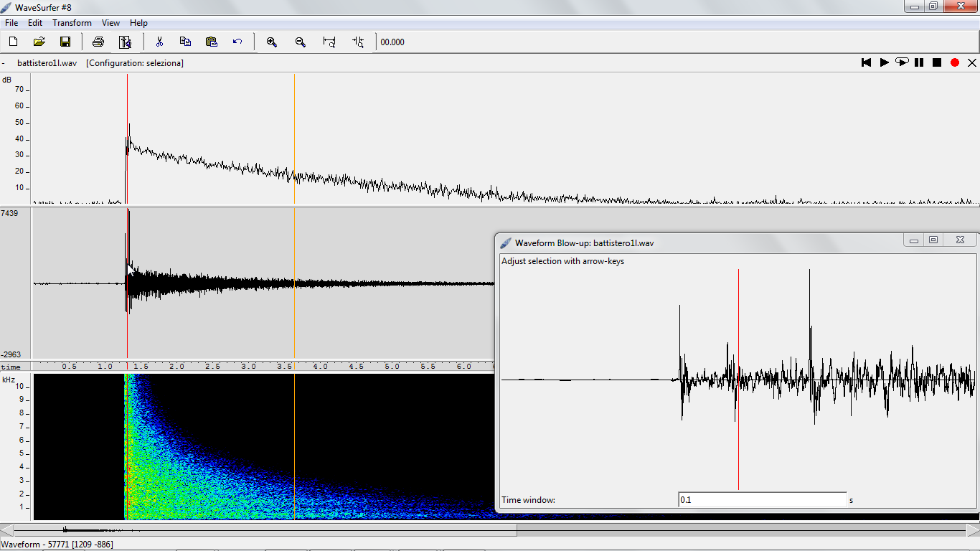Click the 4.5 mark on time axis

(x=356, y=367)
